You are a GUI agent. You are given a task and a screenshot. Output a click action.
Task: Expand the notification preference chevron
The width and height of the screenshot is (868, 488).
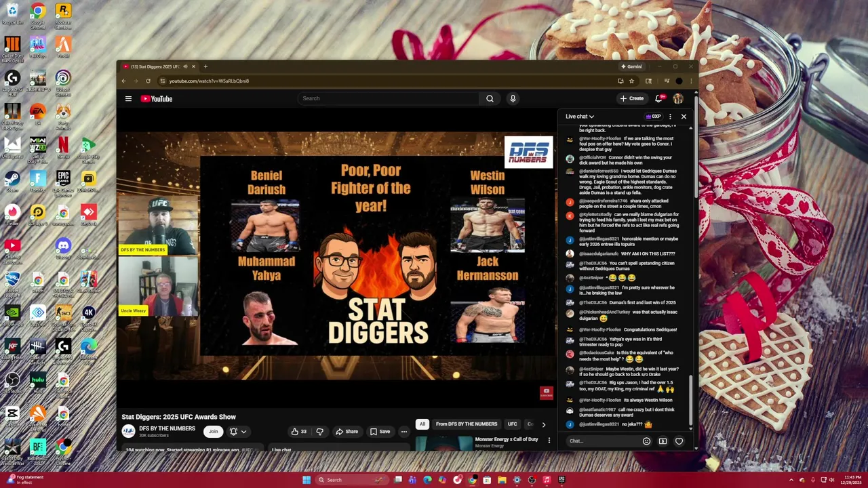click(243, 431)
